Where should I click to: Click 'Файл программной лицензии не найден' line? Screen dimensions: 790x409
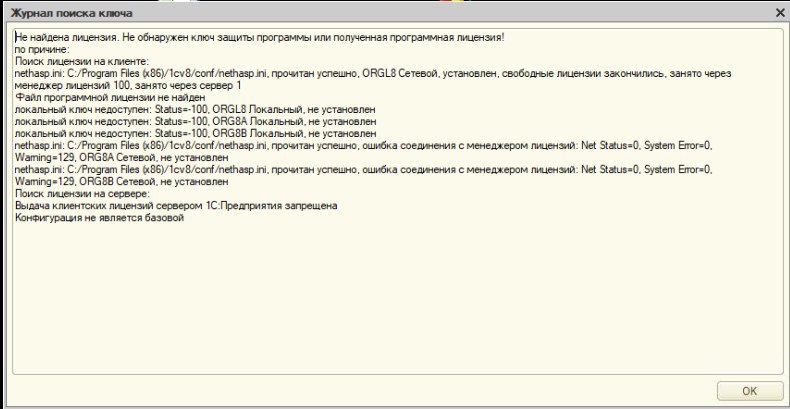(110, 97)
